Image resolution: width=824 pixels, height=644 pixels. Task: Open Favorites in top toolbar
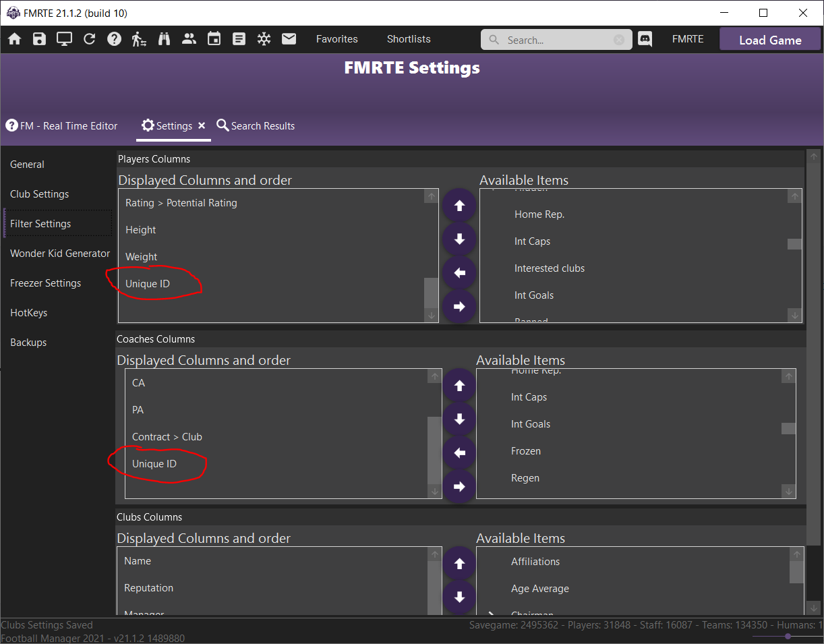(x=337, y=39)
